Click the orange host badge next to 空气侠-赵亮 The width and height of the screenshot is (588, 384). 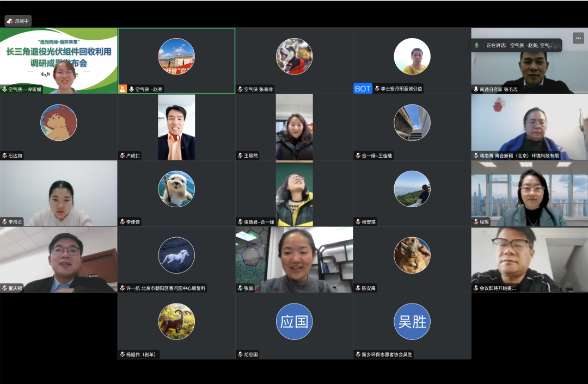tap(122, 89)
